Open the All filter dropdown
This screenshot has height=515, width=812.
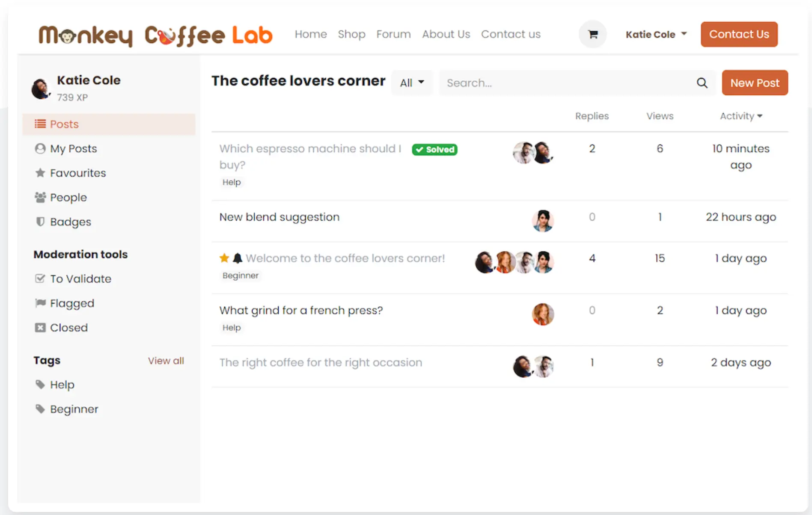click(x=412, y=83)
